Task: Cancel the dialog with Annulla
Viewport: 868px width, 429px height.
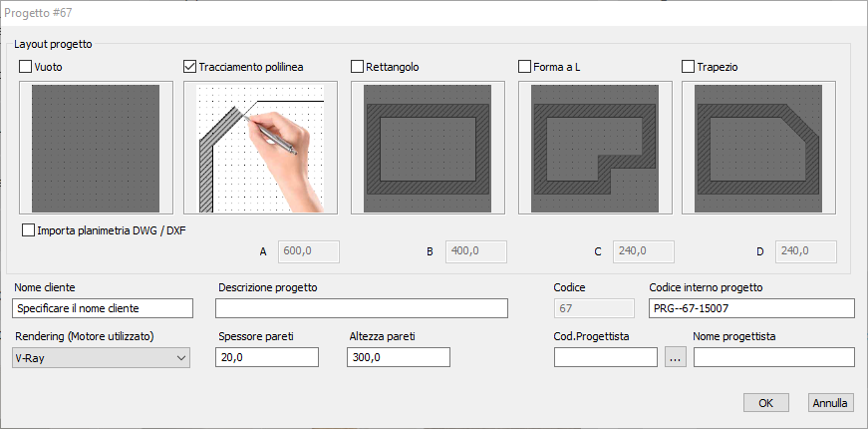Action: pyautogui.click(x=830, y=403)
